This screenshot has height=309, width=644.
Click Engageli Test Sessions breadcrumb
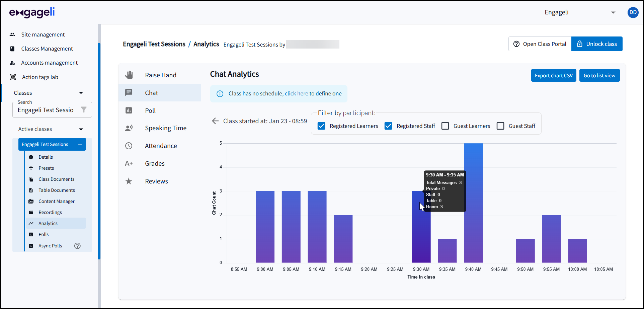click(154, 44)
